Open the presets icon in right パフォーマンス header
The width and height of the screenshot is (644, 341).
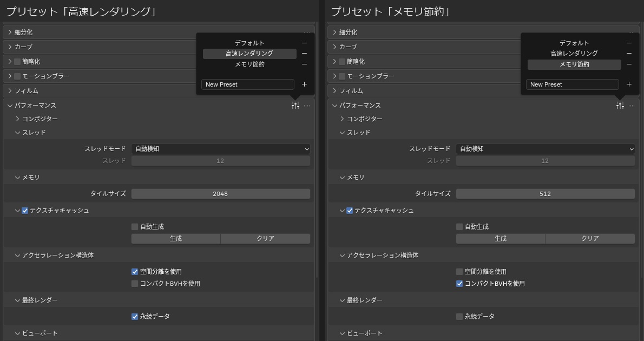coord(620,106)
